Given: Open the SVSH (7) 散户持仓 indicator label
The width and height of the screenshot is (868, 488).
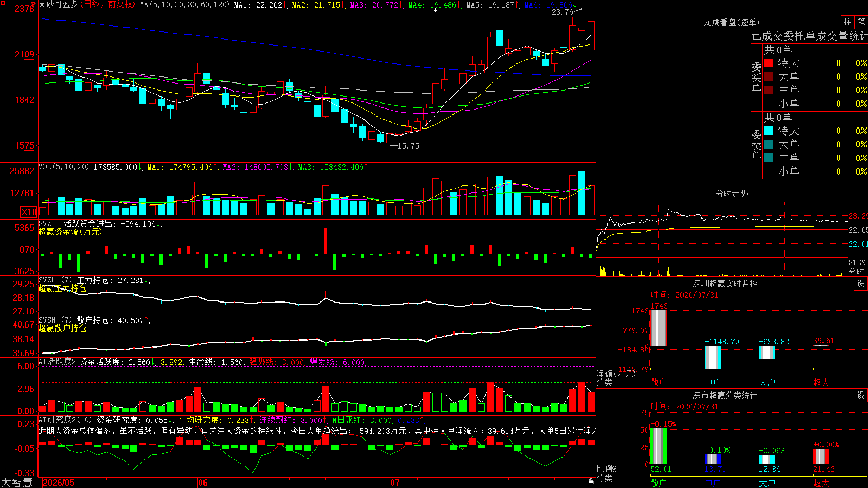Looking at the screenshot, I should [76, 320].
